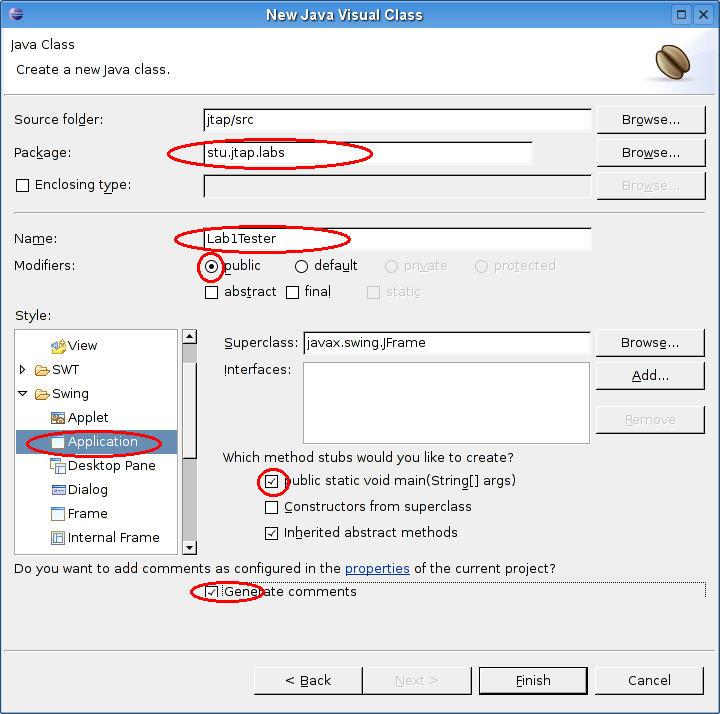This screenshot has width=720, height=714.
Task: Select Internal Frame in the style tree
Action: (x=113, y=537)
